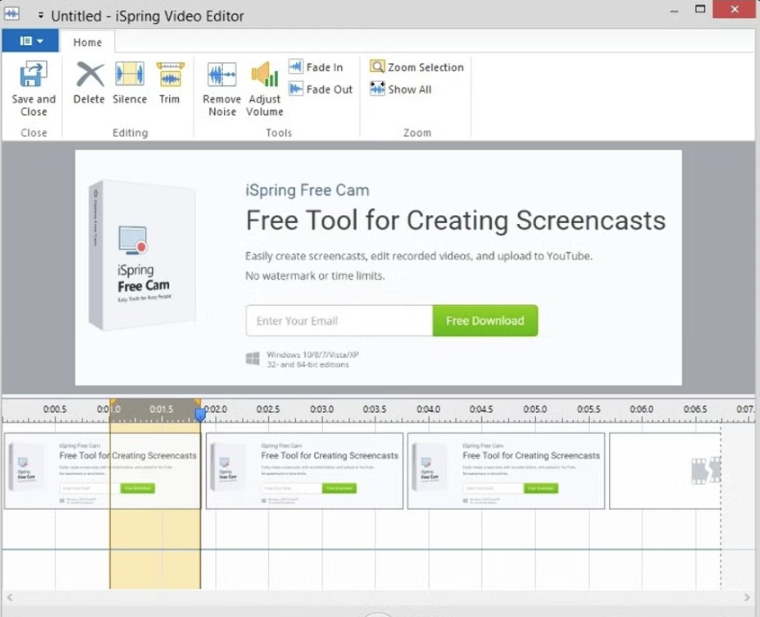Click Zoom Selection in Zoom group
This screenshot has width=760, height=617.
pyautogui.click(x=417, y=67)
